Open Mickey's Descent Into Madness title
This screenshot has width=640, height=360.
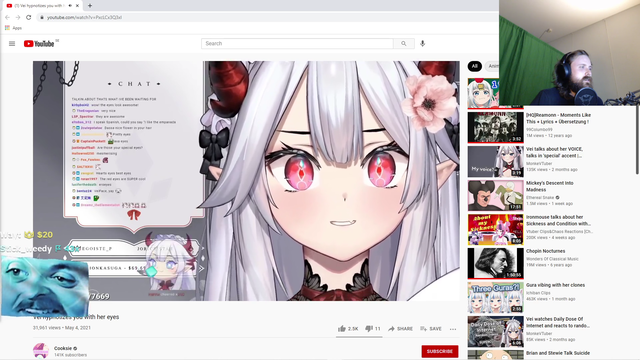point(550,186)
